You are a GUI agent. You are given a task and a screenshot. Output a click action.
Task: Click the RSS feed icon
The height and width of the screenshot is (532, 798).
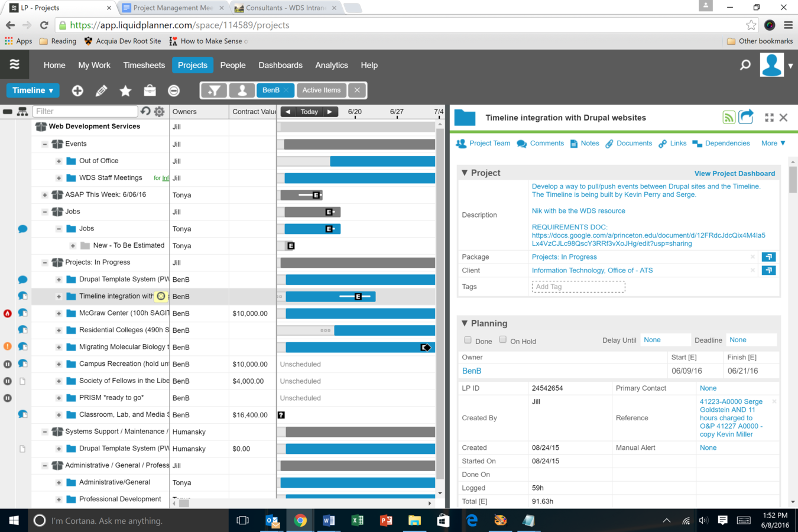pyautogui.click(x=729, y=117)
